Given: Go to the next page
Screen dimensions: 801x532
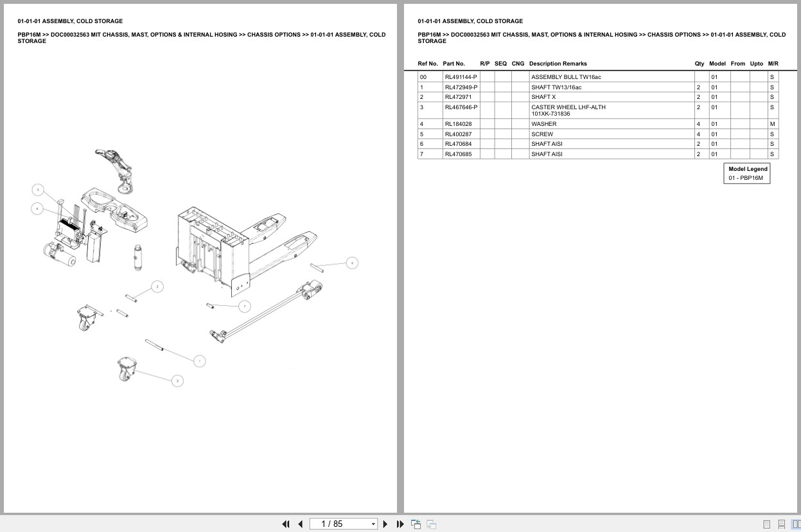Looking at the screenshot, I should pos(385,524).
